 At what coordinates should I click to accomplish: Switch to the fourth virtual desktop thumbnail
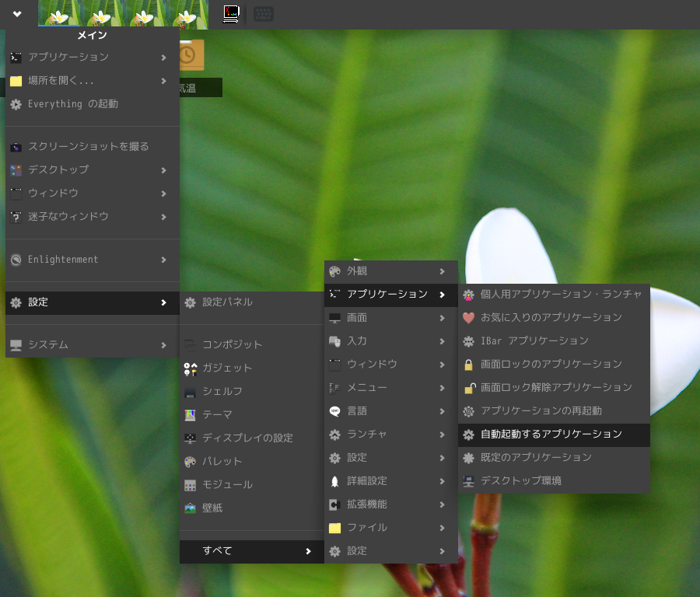pos(187,13)
